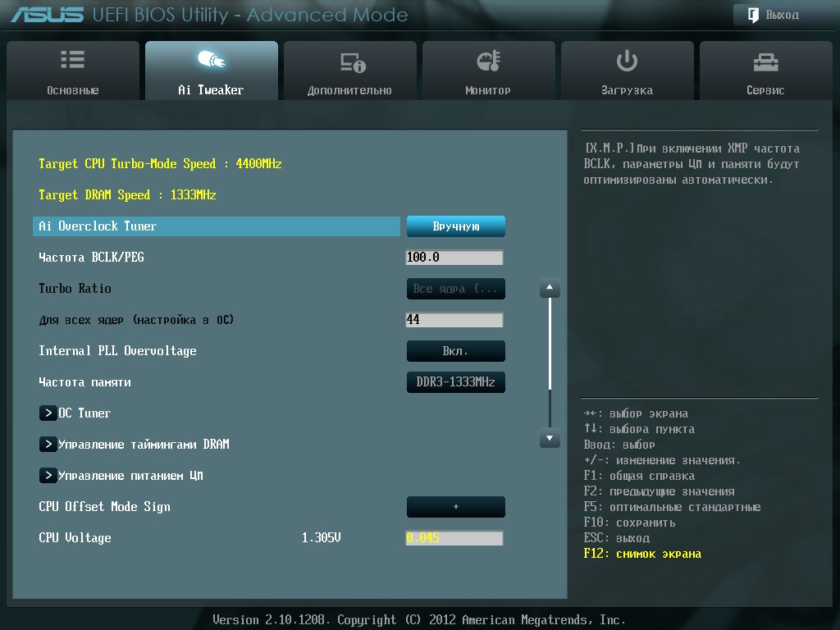Click ESC: выход hint
Image resolution: width=840 pixels, height=630 pixels.
point(617,538)
